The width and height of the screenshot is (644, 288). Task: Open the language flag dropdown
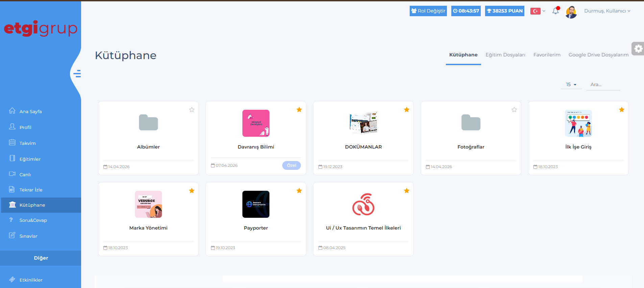[538, 11]
